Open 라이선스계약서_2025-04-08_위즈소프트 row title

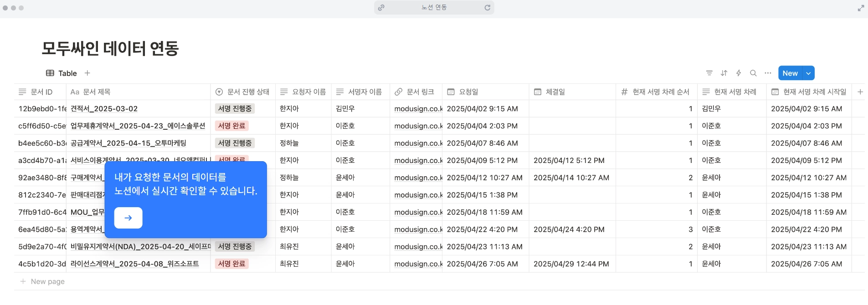pos(135,264)
